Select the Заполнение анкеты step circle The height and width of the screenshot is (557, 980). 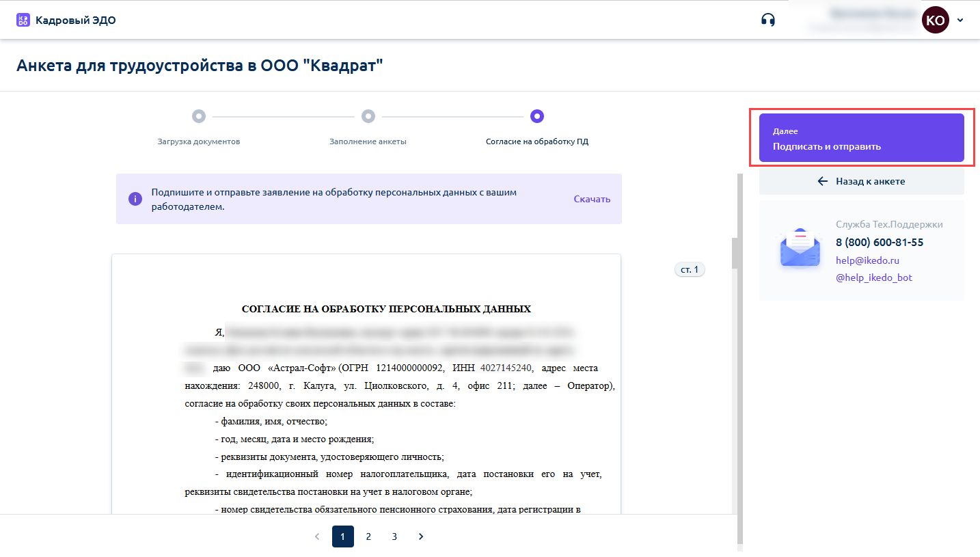[x=368, y=116]
